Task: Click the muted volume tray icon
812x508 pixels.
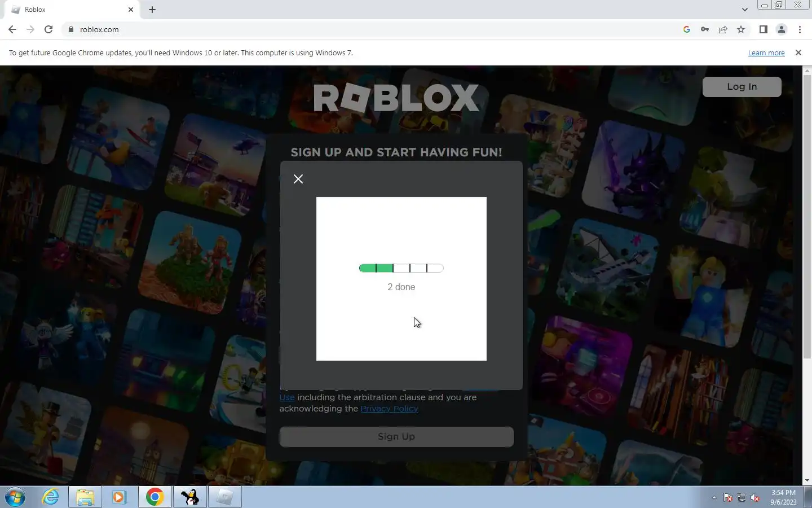Action: (755, 498)
